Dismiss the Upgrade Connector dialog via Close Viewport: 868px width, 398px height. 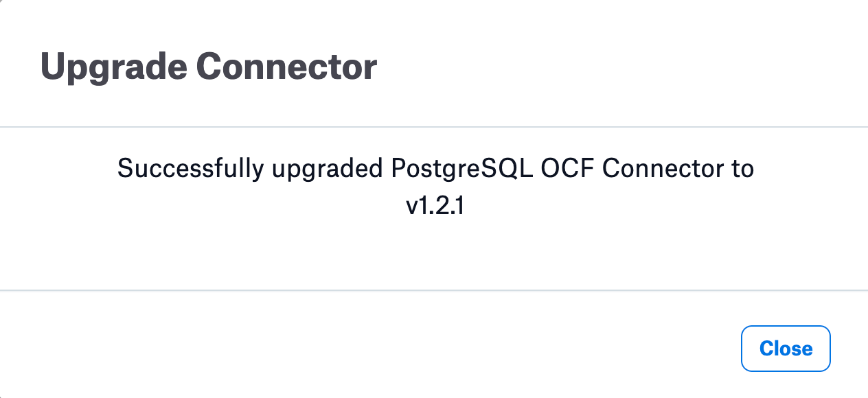[x=786, y=349]
